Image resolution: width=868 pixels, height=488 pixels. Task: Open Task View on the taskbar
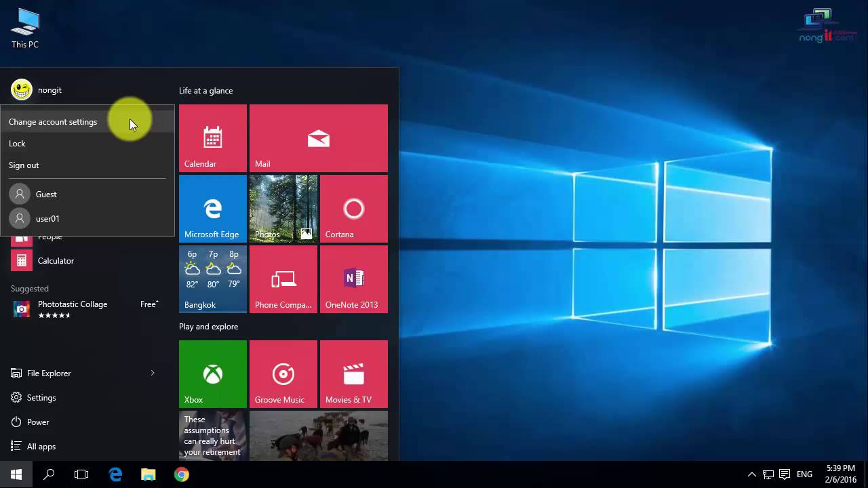(x=81, y=474)
